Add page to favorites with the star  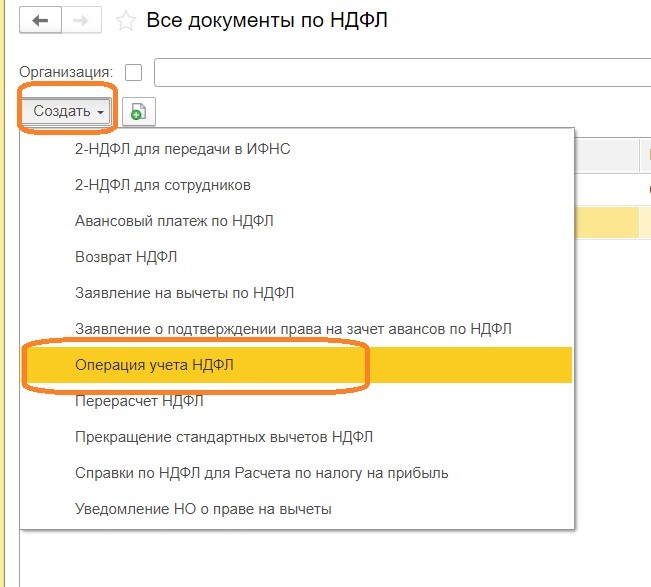point(125,21)
